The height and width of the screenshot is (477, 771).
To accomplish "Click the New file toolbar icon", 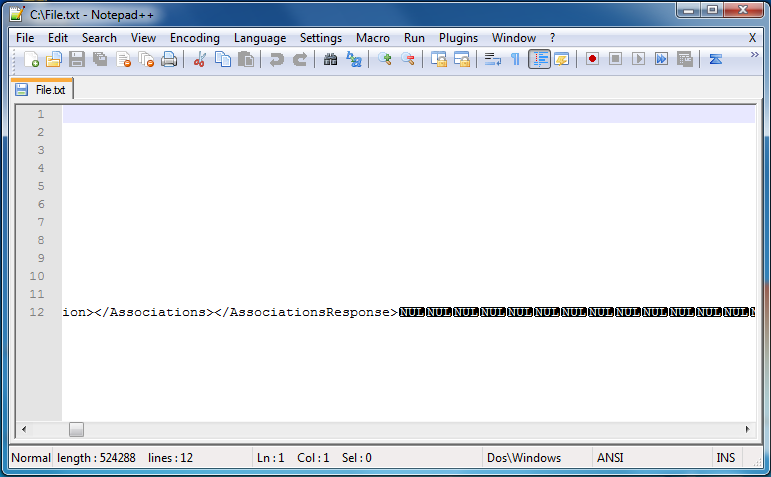I will [x=31, y=60].
